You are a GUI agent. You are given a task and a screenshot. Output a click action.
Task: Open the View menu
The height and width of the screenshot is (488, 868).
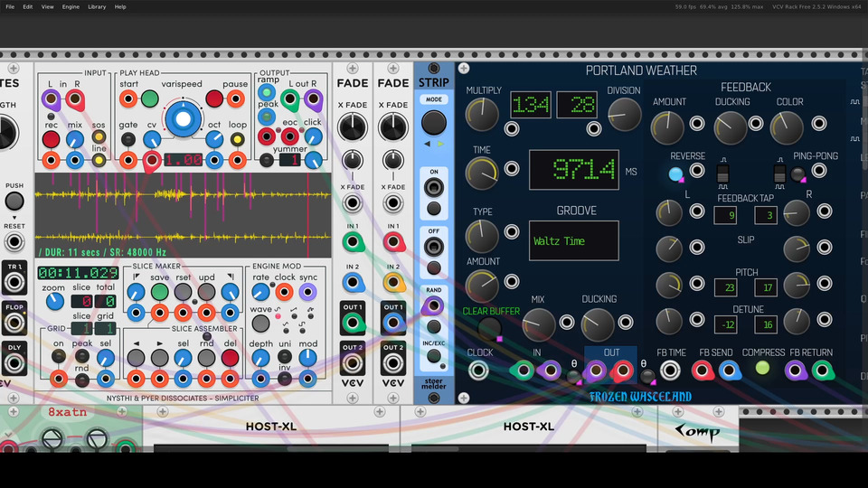tap(47, 6)
